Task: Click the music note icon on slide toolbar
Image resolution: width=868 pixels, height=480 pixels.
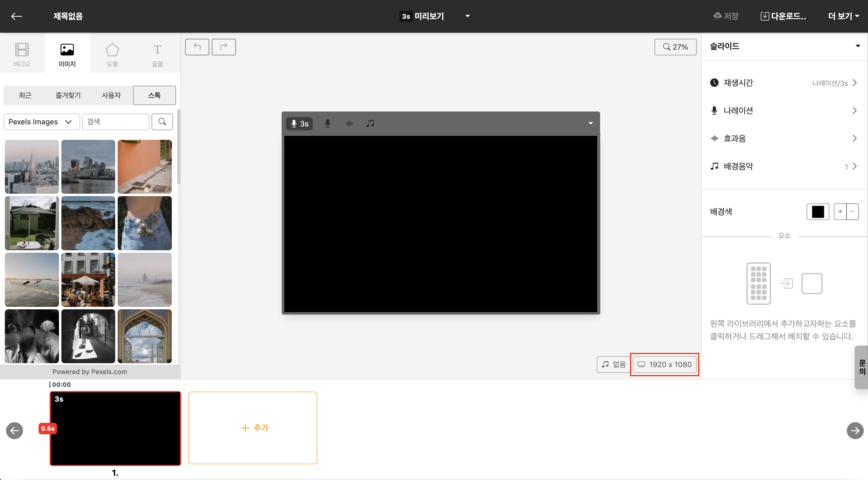Action: [370, 123]
